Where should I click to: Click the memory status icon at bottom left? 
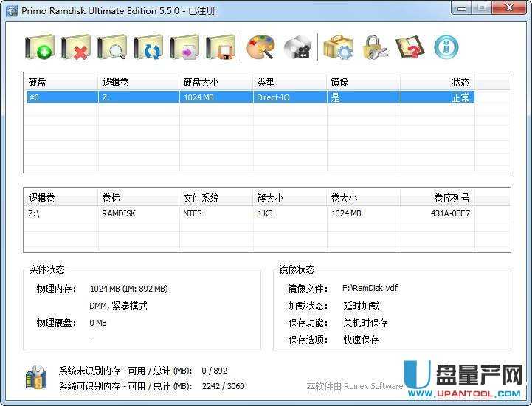click(36, 378)
